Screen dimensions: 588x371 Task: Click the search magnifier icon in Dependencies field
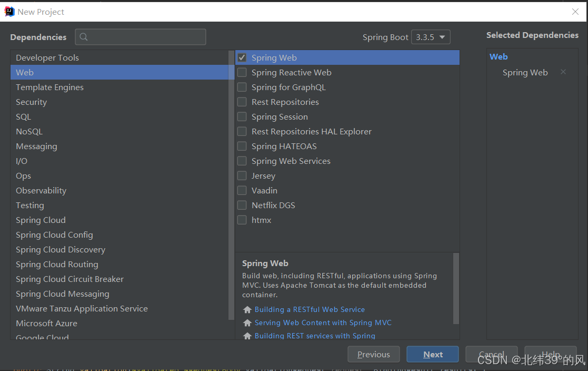tap(84, 36)
